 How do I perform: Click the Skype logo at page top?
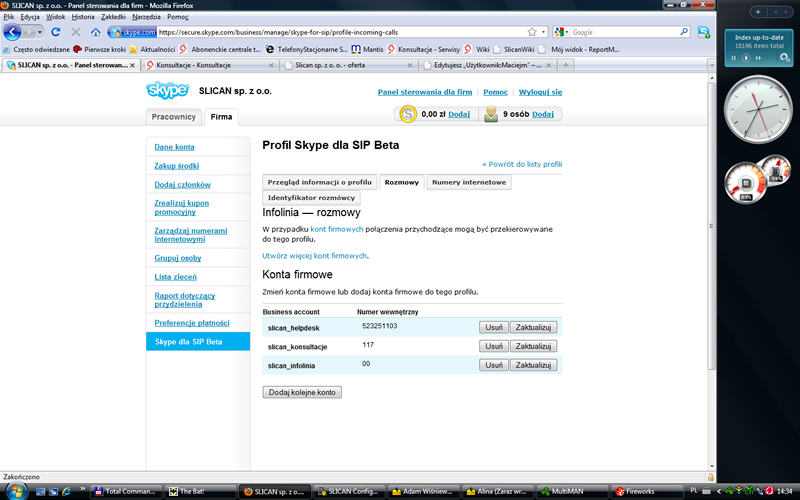[x=167, y=91]
